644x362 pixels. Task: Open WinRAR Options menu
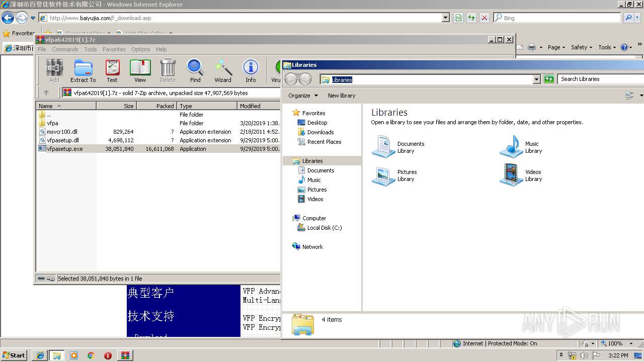coord(141,49)
